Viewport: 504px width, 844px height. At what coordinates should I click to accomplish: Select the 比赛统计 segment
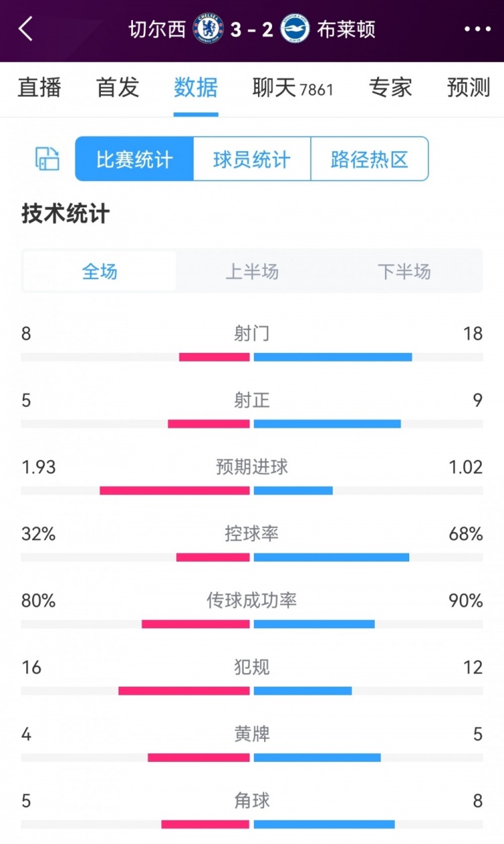tap(132, 159)
